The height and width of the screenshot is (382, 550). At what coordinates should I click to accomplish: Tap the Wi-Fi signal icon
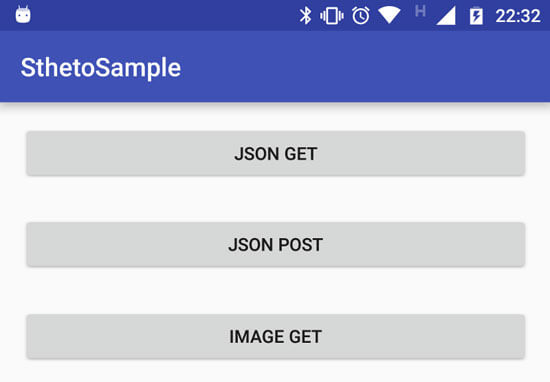(x=389, y=15)
